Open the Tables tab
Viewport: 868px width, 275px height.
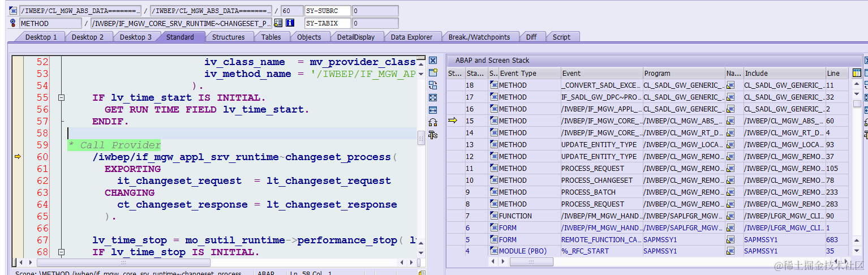coord(271,37)
